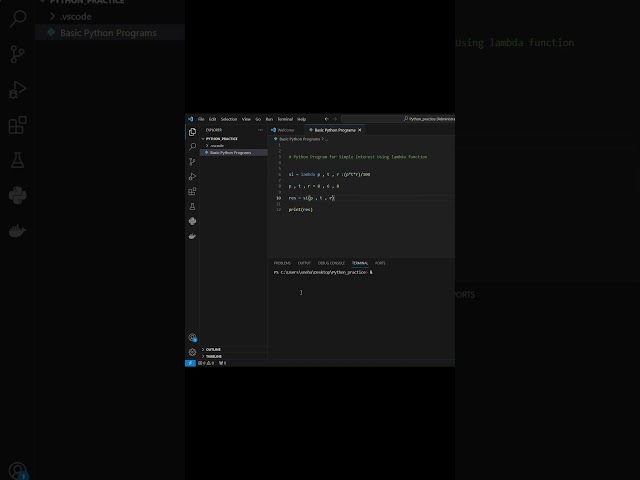640x480 pixels.
Task: Open the Explorer view in the activity bar
Action: [192, 132]
